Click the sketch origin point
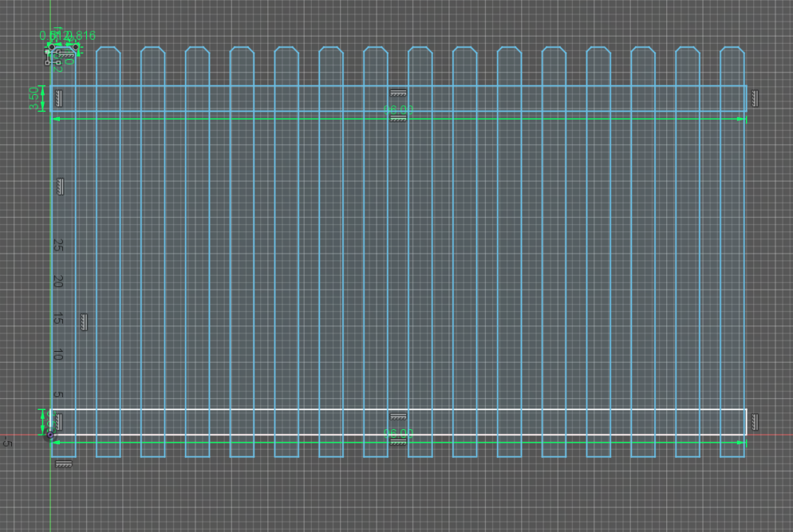The image size is (793, 532). point(50,435)
